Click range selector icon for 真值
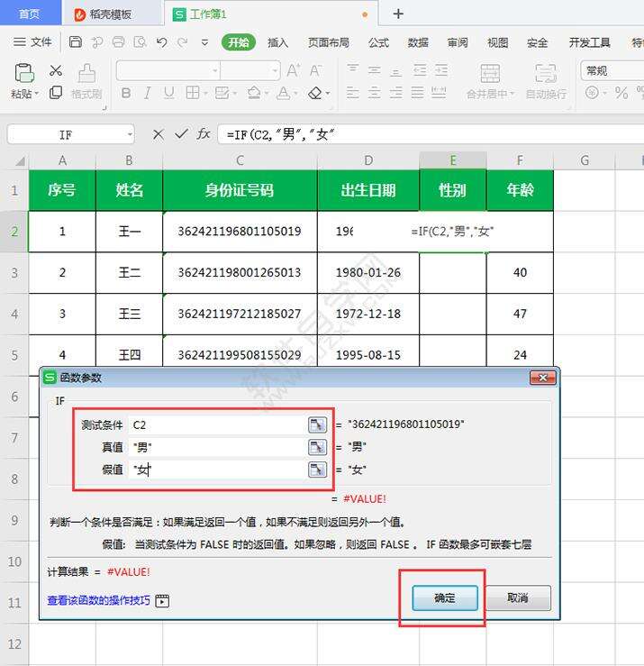Image resolution: width=644 pixels, height=666 pixels. click(317, 447)
